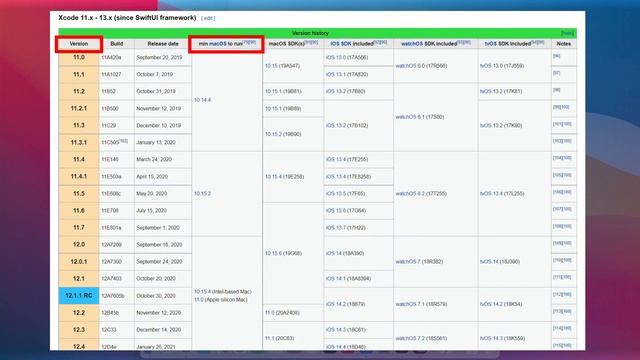The width and height of the screenshot is (640, 360).
Task: Open tvOS link in the column header
Action: pyautogui.click(x=491, y=44)
